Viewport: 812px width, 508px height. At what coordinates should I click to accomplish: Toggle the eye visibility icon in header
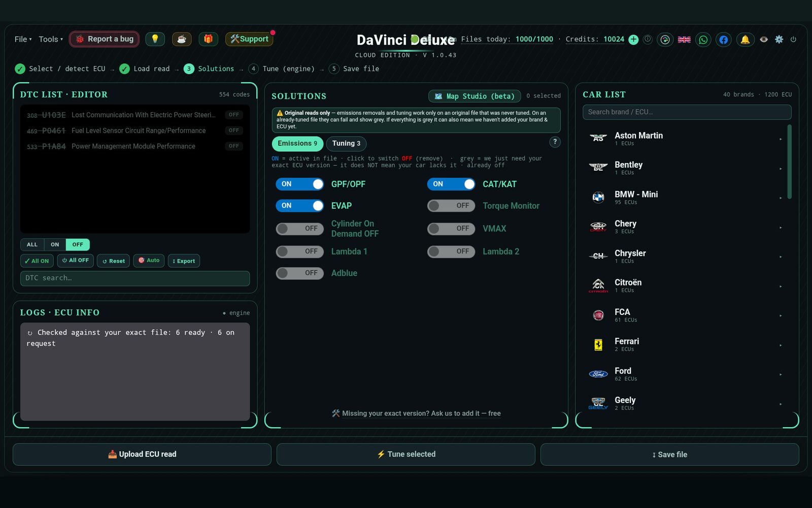(764, 39)
